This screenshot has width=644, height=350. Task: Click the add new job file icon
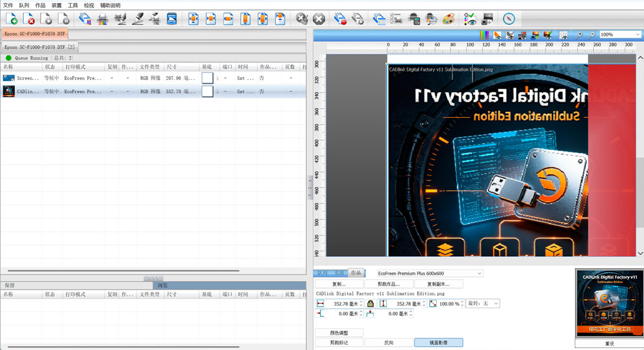[12, 19]
